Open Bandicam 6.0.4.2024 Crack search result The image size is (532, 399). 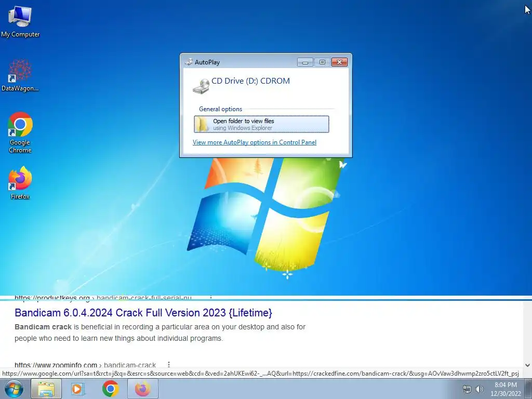[x=143, y=312]
